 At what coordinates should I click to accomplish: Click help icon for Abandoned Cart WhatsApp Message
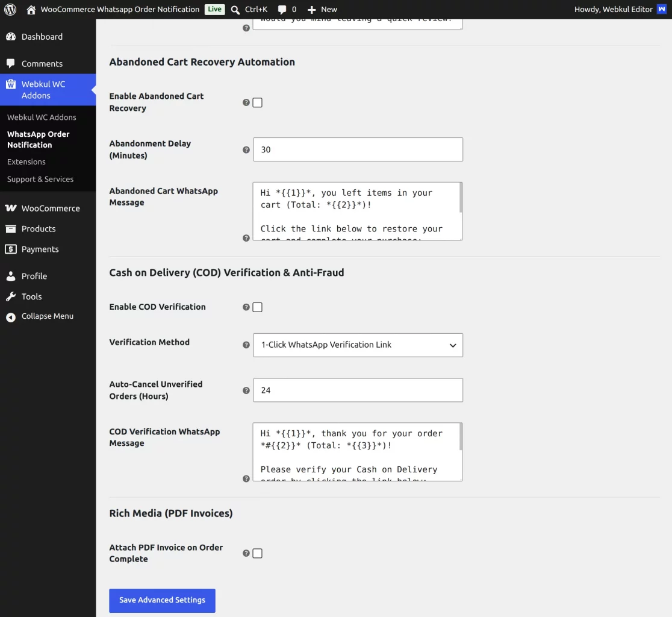click(246, 238)
